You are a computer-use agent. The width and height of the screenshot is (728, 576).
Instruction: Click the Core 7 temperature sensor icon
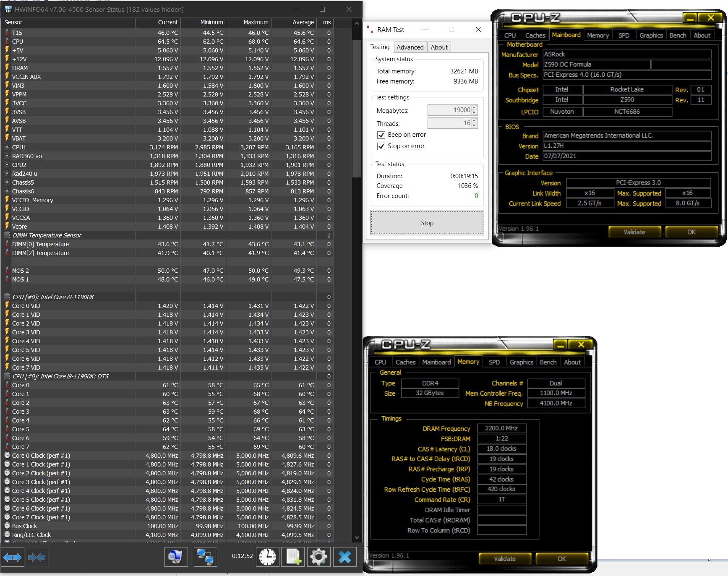click(7, 447)
